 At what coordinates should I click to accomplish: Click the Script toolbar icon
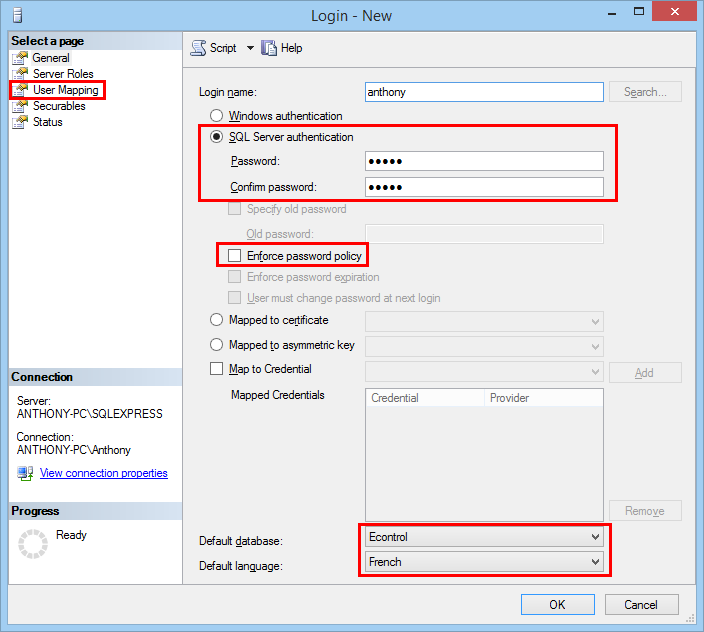[x=198, y=48]
